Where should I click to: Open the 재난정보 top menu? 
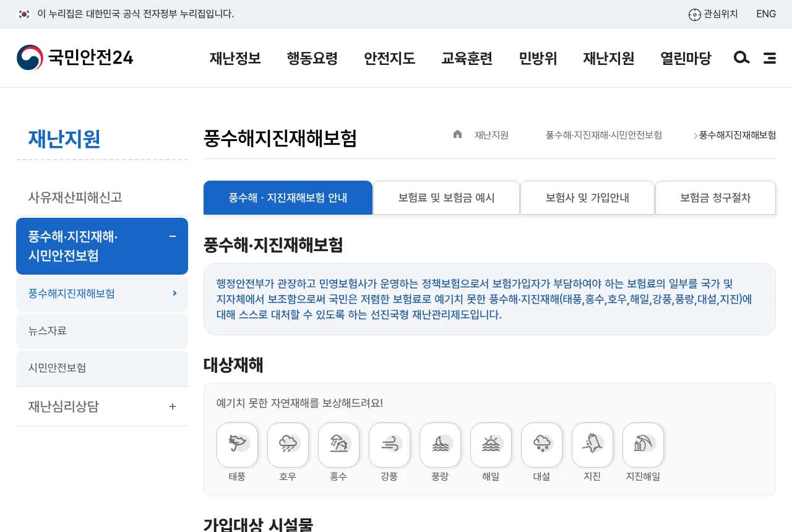tap(235, 58)
